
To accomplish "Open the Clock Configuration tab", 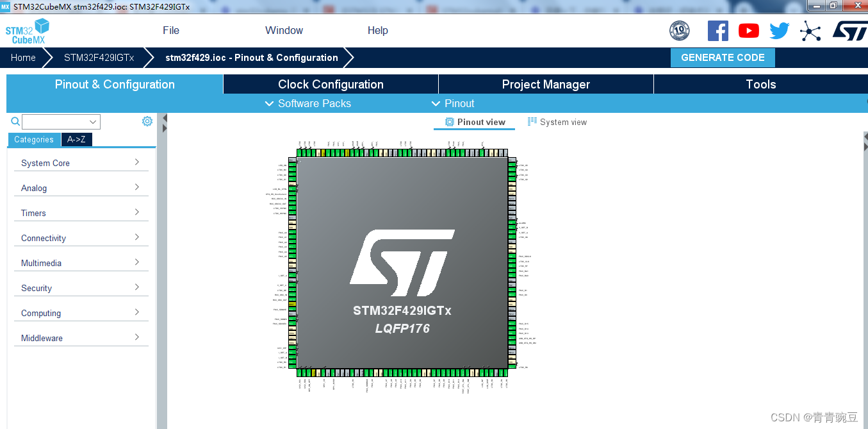I will (x=331, y=84).
